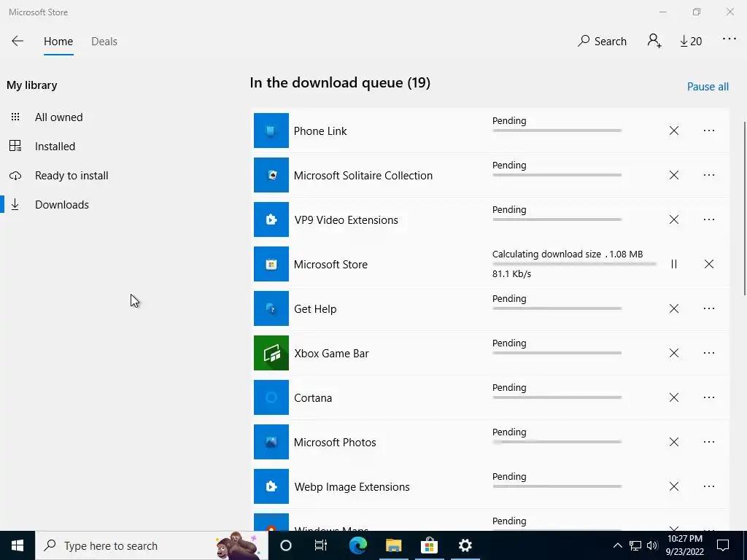This screenshot has height=560, width=747.
Task: Click the Phone Link progress bar
Action: pyautogui.click(x=557, y=131)
